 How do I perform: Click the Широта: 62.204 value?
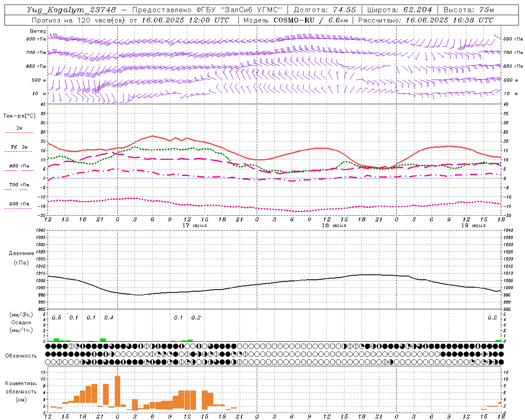(x=399, y=10)
